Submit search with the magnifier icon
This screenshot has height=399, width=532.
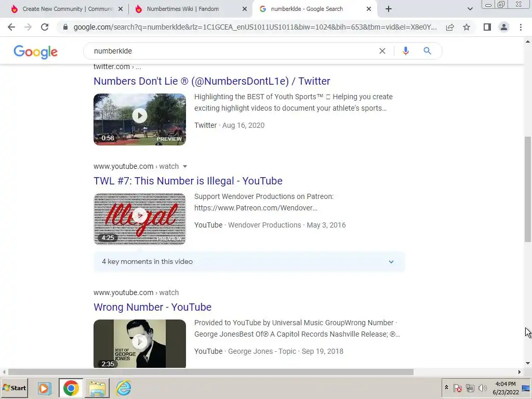pos(427,51)
